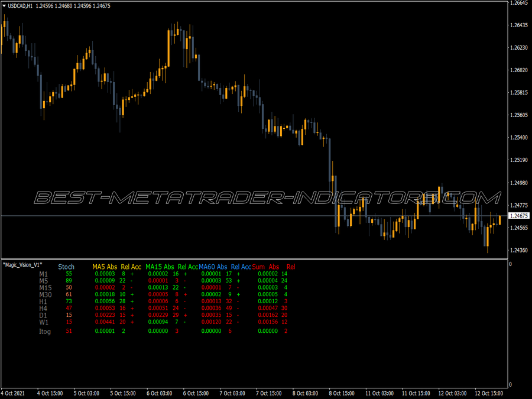Click MA5 value 0.00441 in the W1 row
Screen dimensions: 532x399
105,322
